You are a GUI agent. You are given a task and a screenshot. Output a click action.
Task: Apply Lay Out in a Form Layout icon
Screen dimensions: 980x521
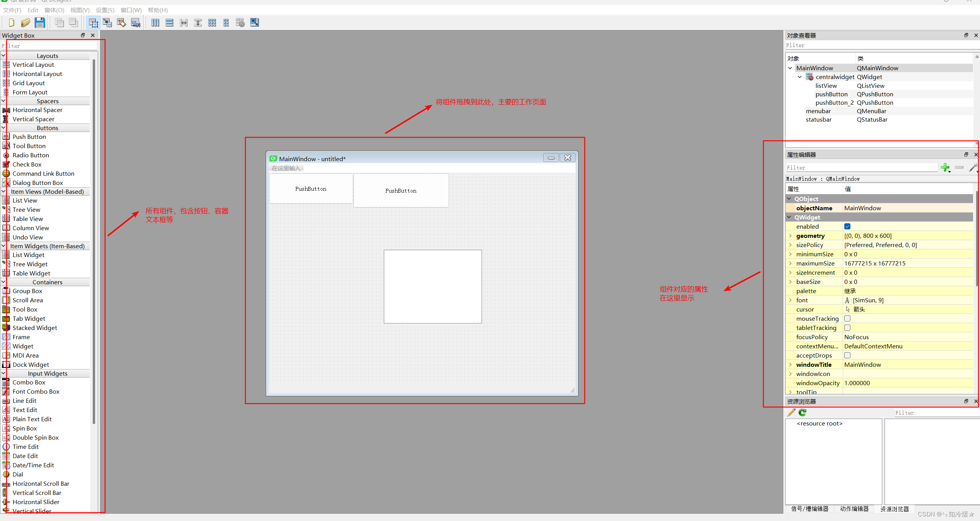[x=226, y=23]
